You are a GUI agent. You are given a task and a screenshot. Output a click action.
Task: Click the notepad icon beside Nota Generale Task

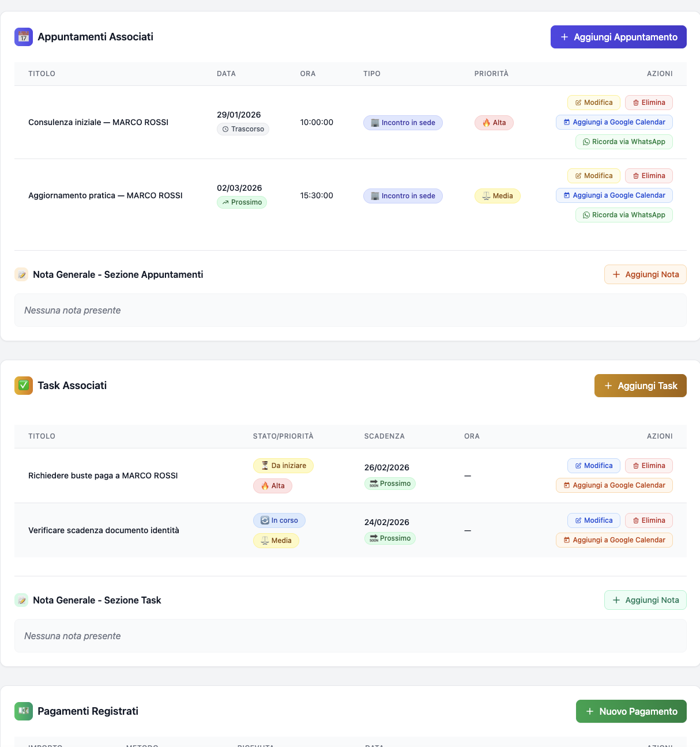tap(21, 601)
